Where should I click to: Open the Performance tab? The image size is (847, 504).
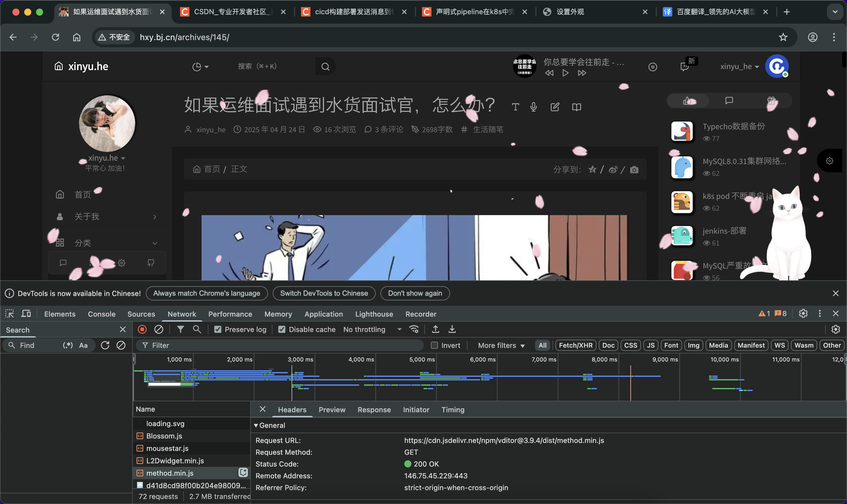(x=230, y=314)
